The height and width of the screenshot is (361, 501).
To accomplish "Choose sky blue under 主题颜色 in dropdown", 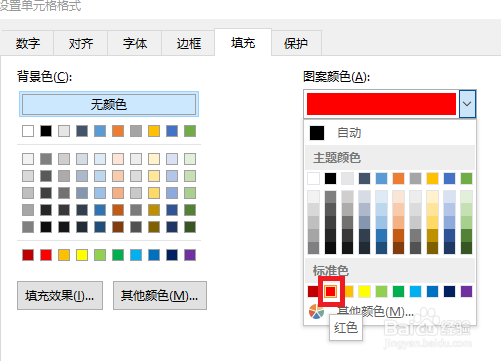I will pos(381,178).
